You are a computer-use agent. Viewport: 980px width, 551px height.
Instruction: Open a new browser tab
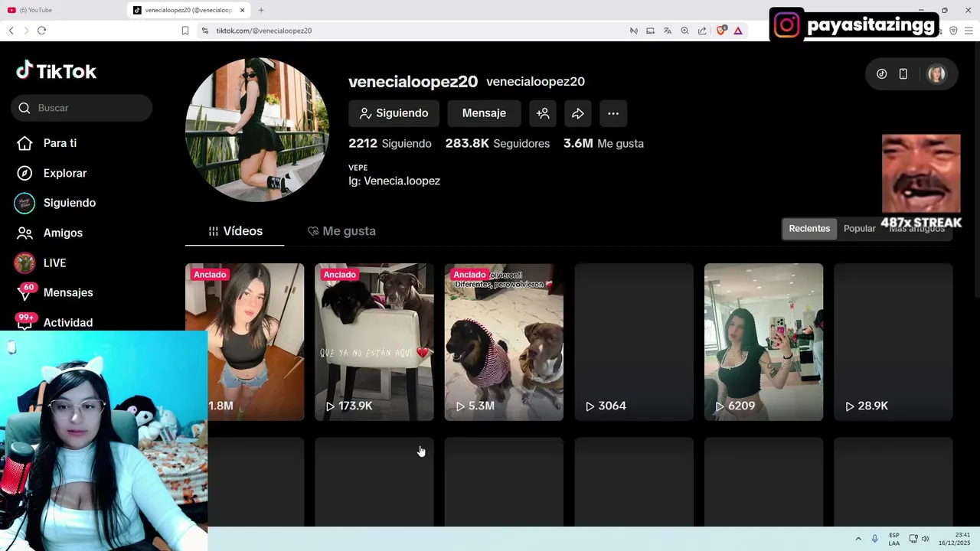[261, 10]
